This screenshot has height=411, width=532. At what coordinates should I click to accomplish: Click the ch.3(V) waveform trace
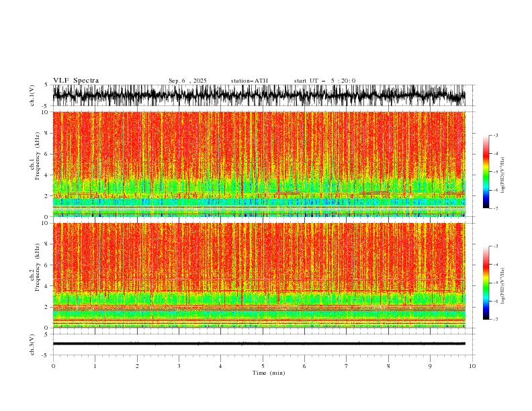coord(259,344)
